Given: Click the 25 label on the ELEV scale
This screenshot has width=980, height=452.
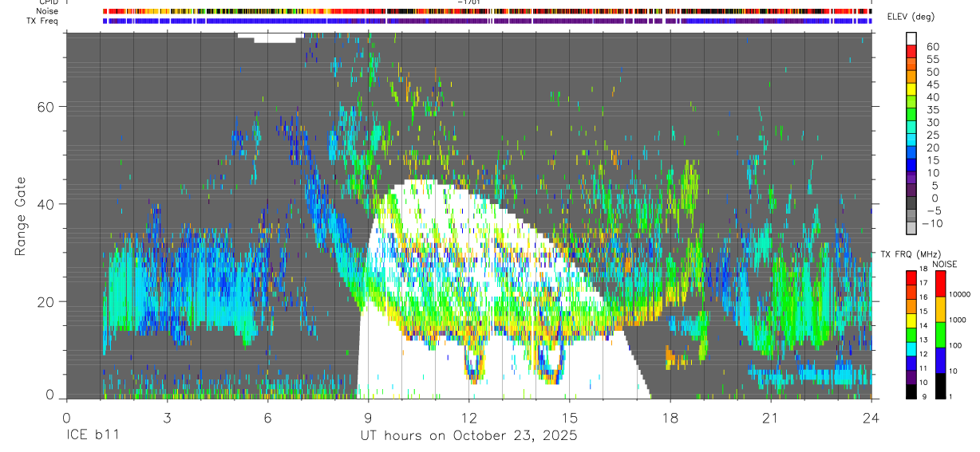Looking at the screenshot, I should tap(932, 136).
